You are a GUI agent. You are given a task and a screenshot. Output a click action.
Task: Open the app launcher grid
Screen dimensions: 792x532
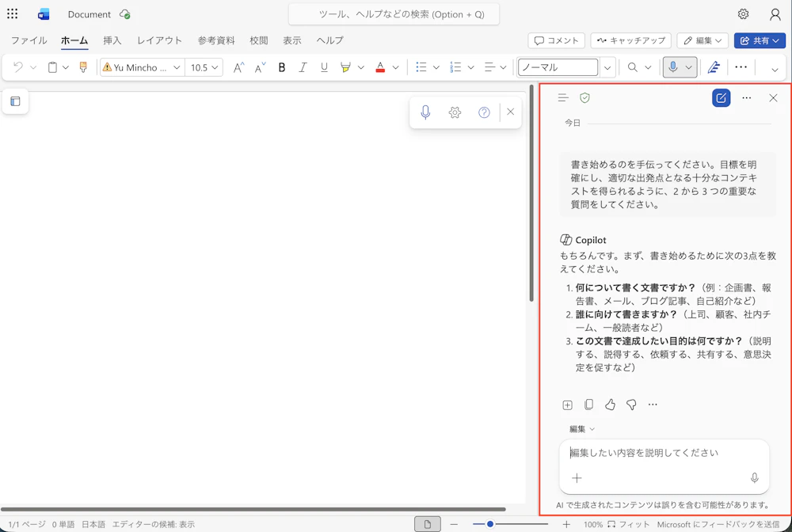tap(12, 13)
